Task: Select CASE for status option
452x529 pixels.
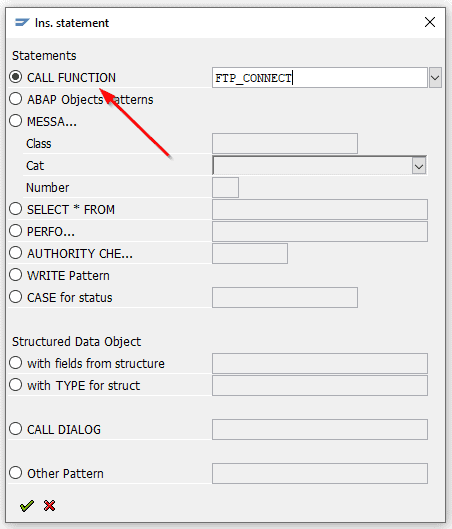Action: coord(16,297)
